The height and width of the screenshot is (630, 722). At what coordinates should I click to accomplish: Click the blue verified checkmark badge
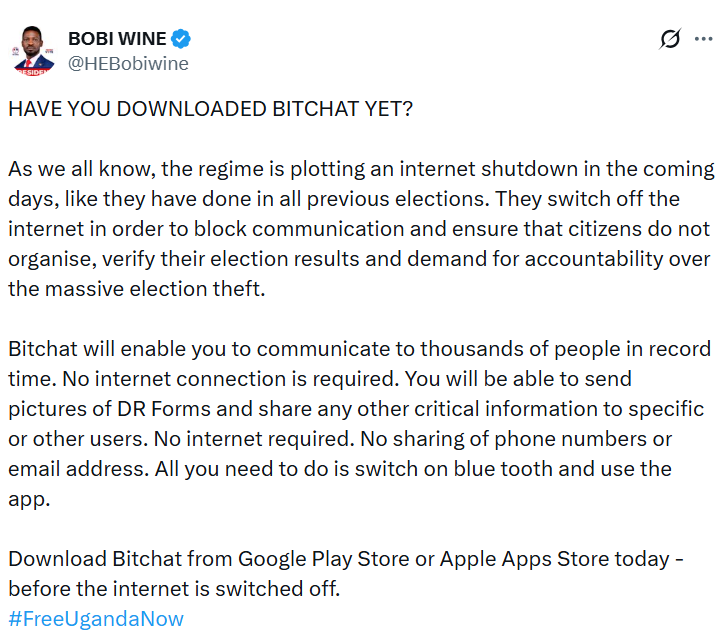click(x=181, y=39)
